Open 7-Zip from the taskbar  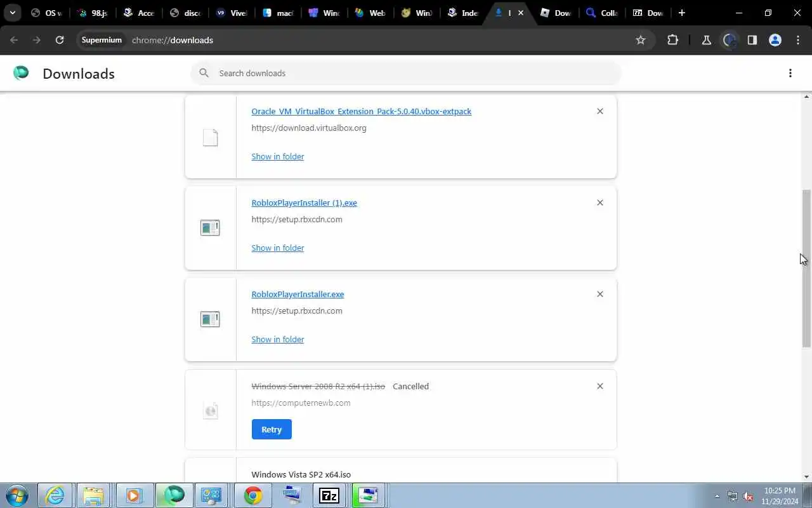click(329, 495)
